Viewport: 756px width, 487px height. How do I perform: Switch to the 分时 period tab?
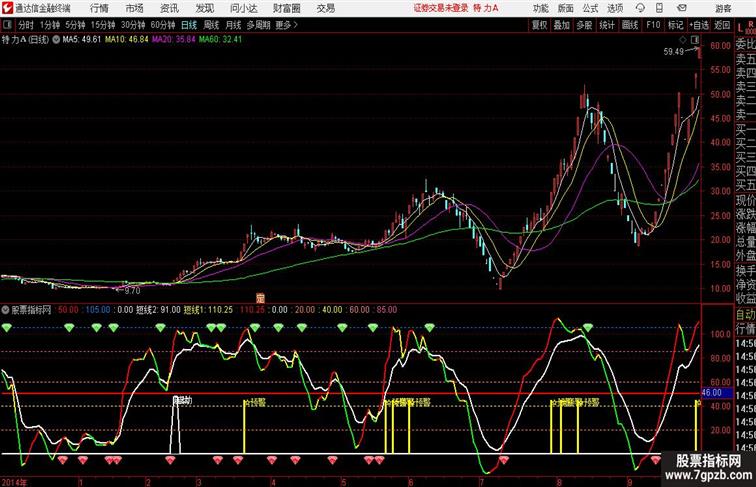click(x=26, y=25)
